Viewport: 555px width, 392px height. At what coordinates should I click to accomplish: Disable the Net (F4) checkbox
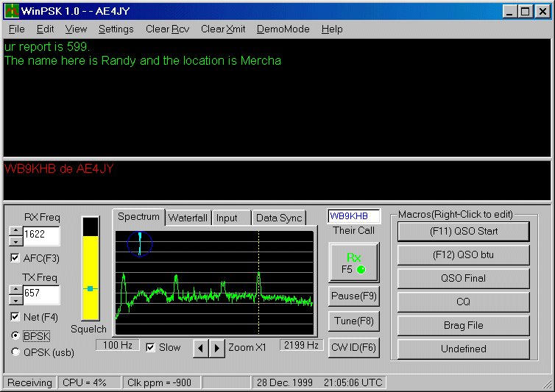(x=15, y=317)
